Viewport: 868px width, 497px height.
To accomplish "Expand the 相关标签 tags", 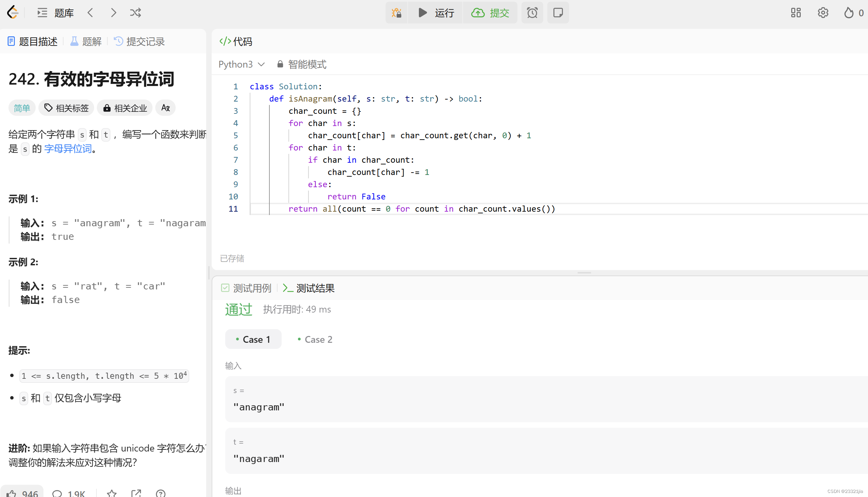I will [x=67, y=108].
